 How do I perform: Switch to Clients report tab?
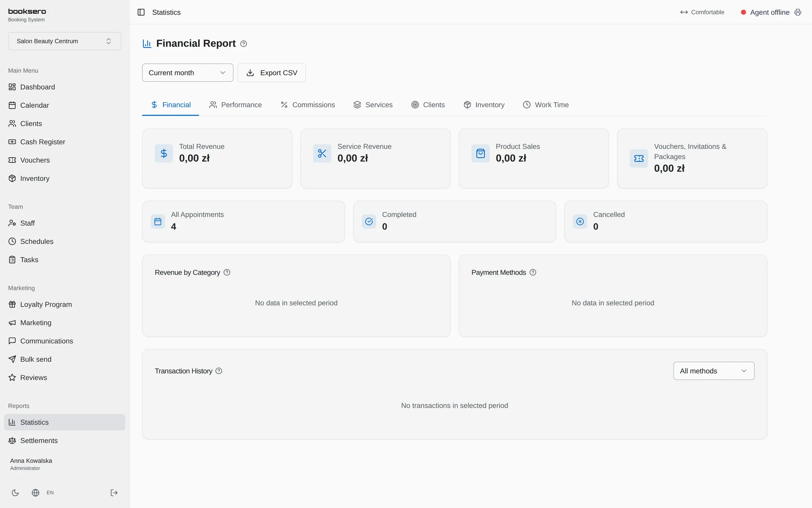point(428,105)
